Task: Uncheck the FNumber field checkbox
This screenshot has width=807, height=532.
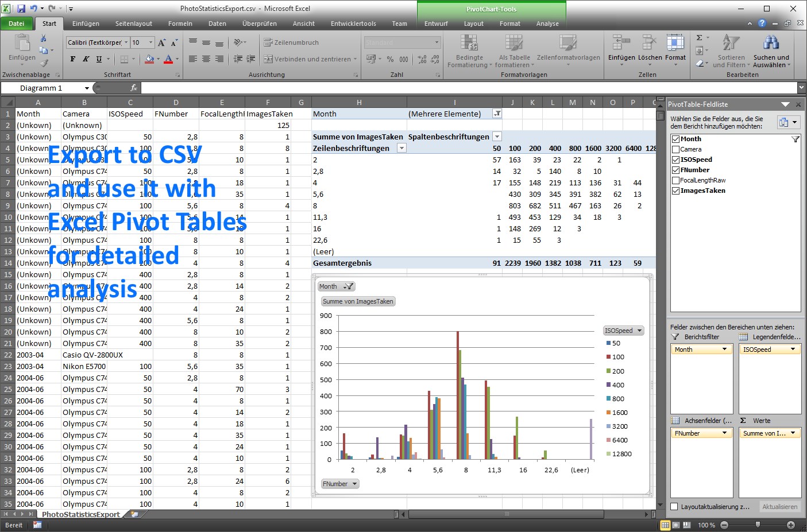Action: tap(675, 170)
